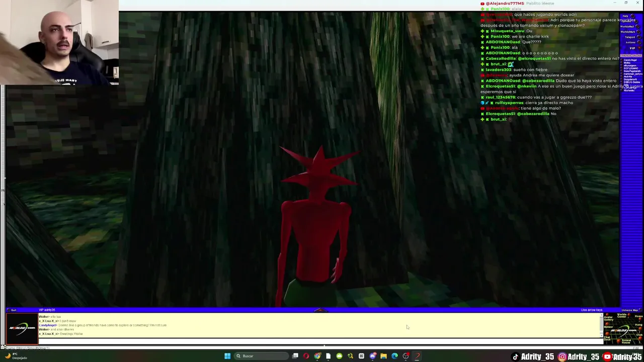Click the OBS icon on the taskbar
Image resolution: width=644 pixels, height=362 pixels.
click(x=406, y=356)
